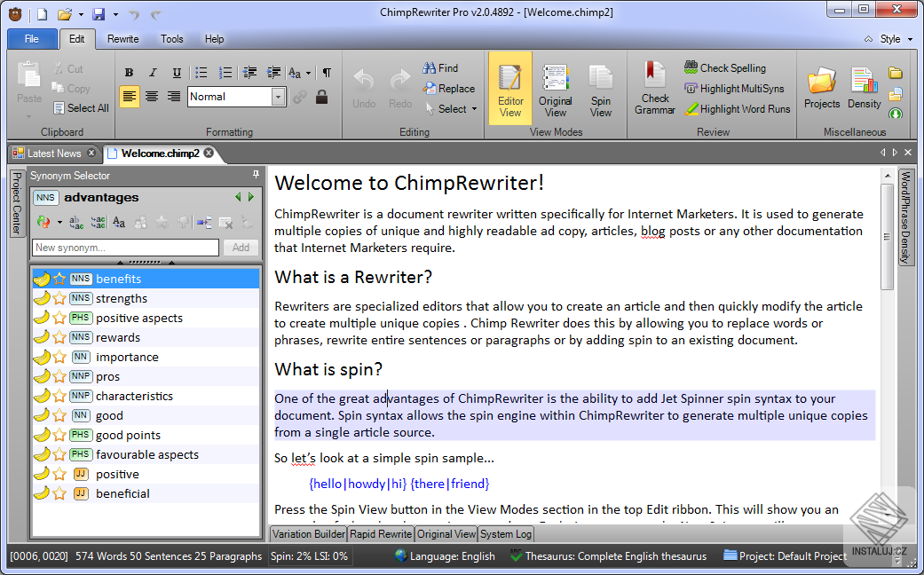Close the Latest News tab
The height and width of the screenshot is (575, 924).
coord(91,154)
